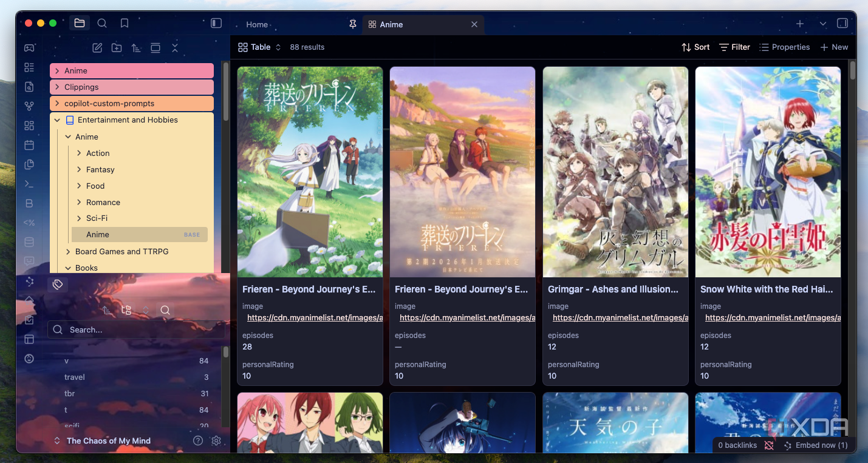Image resolution: width=868 pixels, height=463 pixels.
Task: Open the file explorer folder tab
Action: point(80,23)
